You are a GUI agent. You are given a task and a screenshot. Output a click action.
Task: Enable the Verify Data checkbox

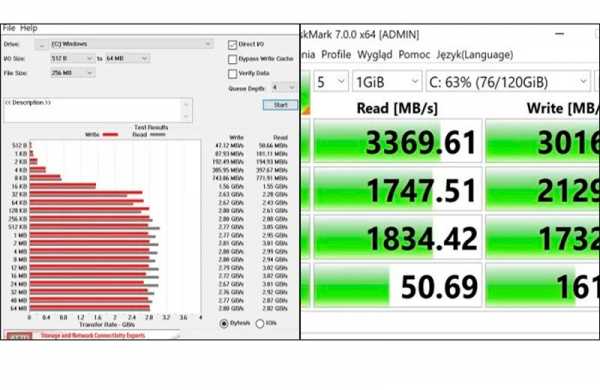[232, 73]
